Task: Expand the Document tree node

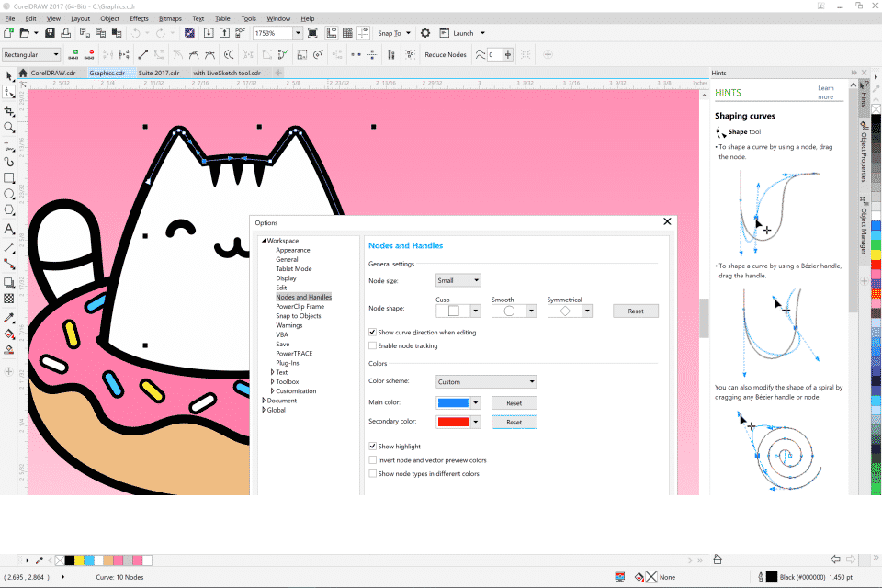Action: tap(264, 401)
